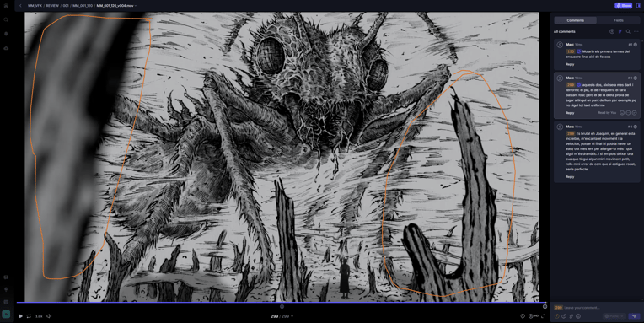
Task: Open the HD quality settings
Action: coord(533,316)
